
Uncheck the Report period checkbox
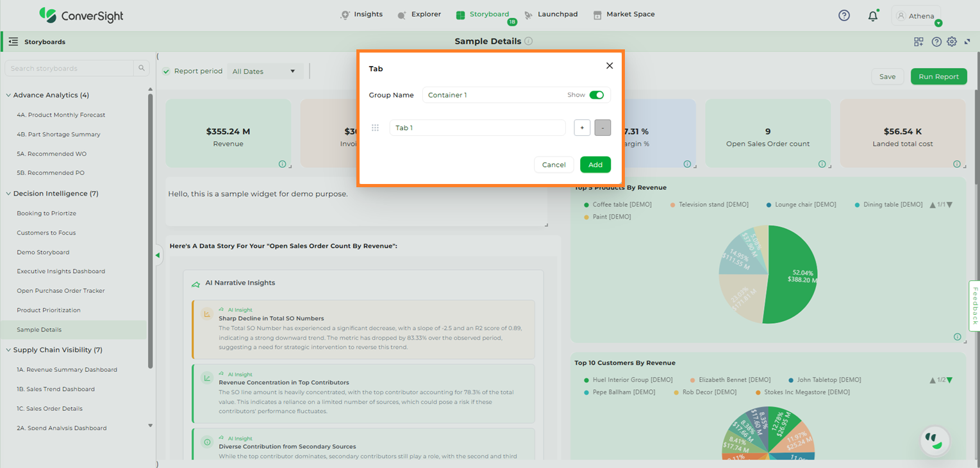click(x=166, y=71)
